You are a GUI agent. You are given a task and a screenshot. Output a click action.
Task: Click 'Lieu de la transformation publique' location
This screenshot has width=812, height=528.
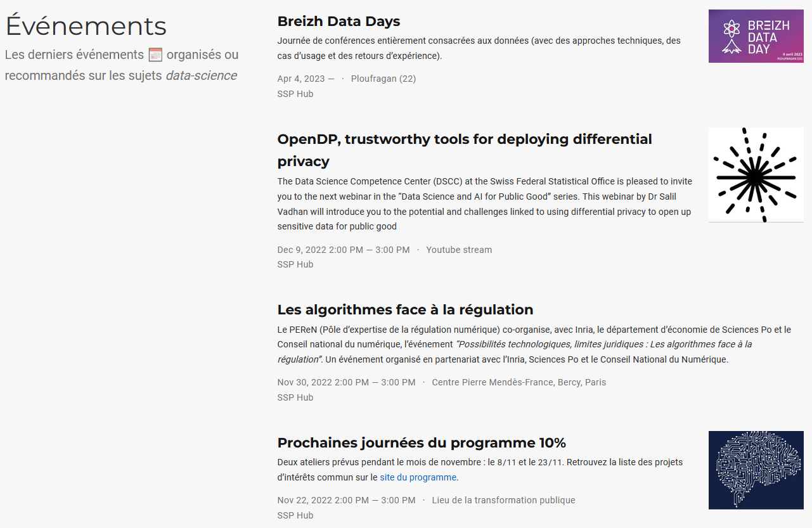503,500
